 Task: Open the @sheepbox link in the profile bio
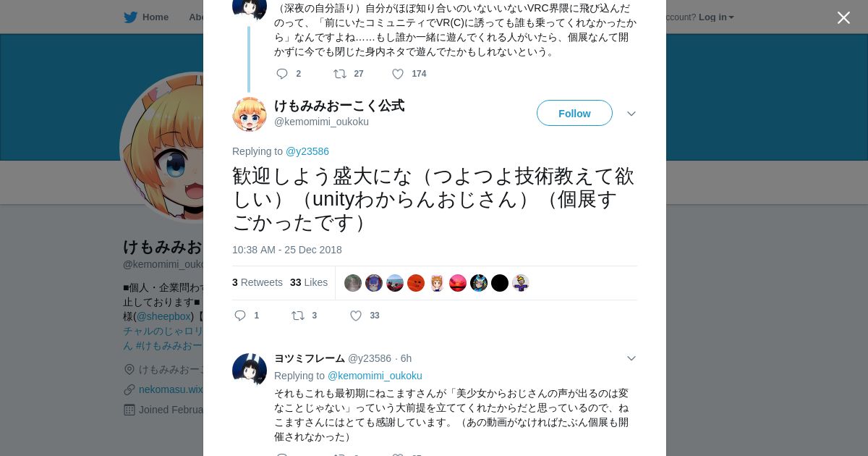tap(163, 316)
